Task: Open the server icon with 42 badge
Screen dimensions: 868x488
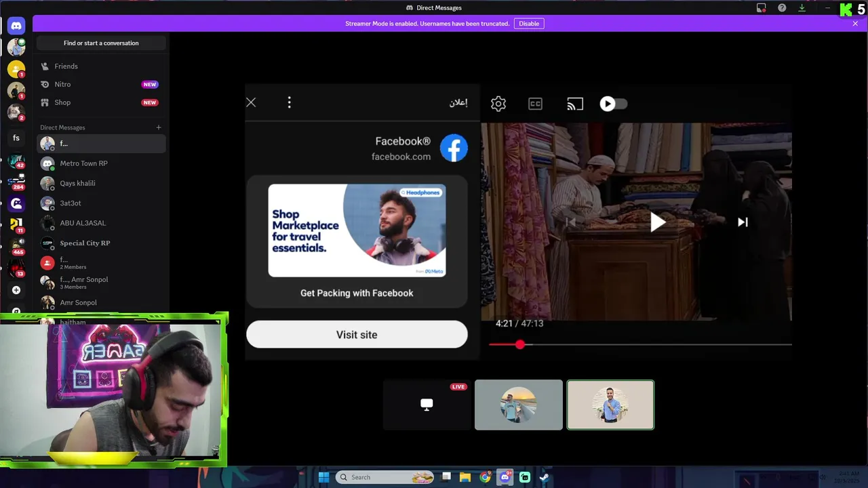Action: click(16, 161)
